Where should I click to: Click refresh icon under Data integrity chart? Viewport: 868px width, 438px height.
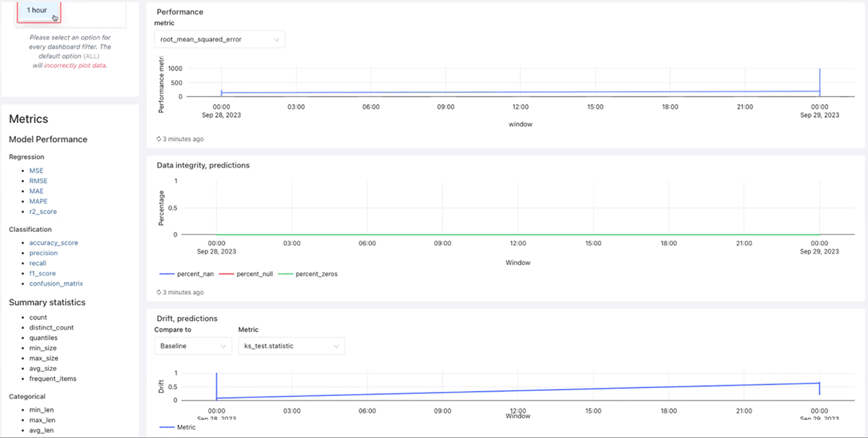[159, 293]
